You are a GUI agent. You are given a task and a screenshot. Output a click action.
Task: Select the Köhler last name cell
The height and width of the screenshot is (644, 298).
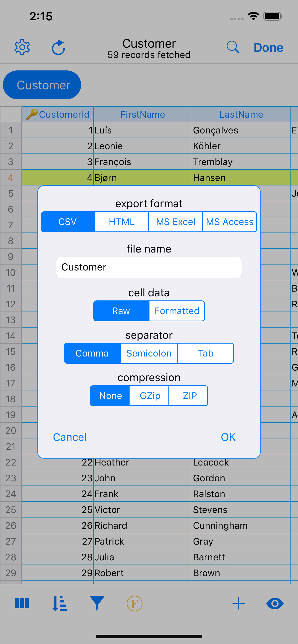241,146
